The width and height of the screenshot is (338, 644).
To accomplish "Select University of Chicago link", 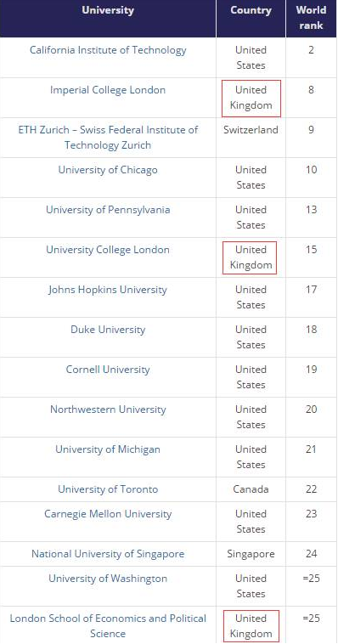I will click(108, 170).
